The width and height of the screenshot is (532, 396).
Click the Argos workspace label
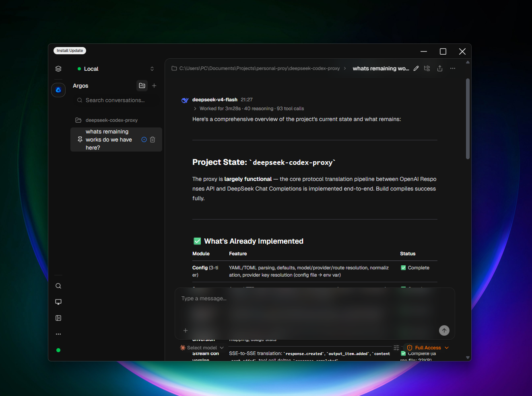(x=80, y=86)
